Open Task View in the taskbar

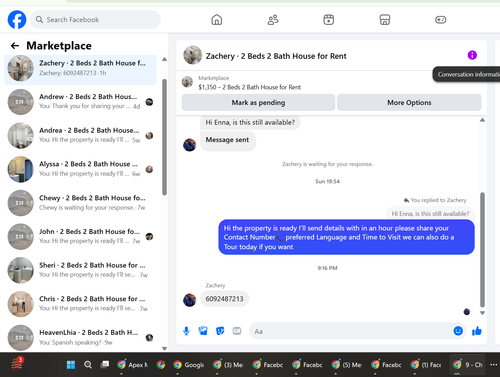coord(105,364)
